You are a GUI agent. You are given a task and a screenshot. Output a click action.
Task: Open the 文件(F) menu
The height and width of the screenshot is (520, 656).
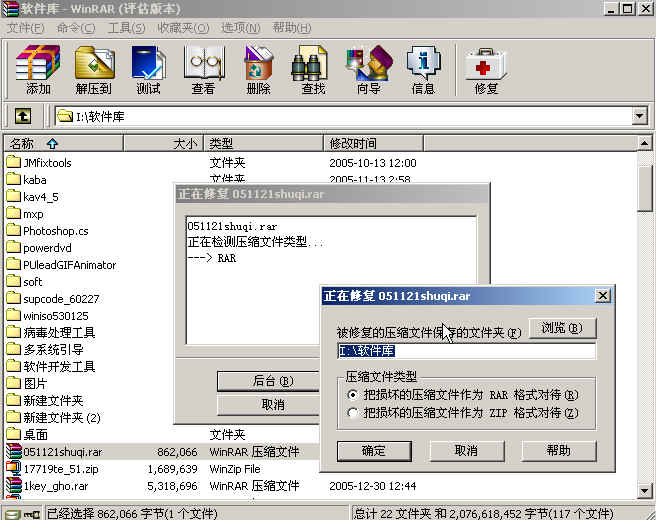point(26,28)
